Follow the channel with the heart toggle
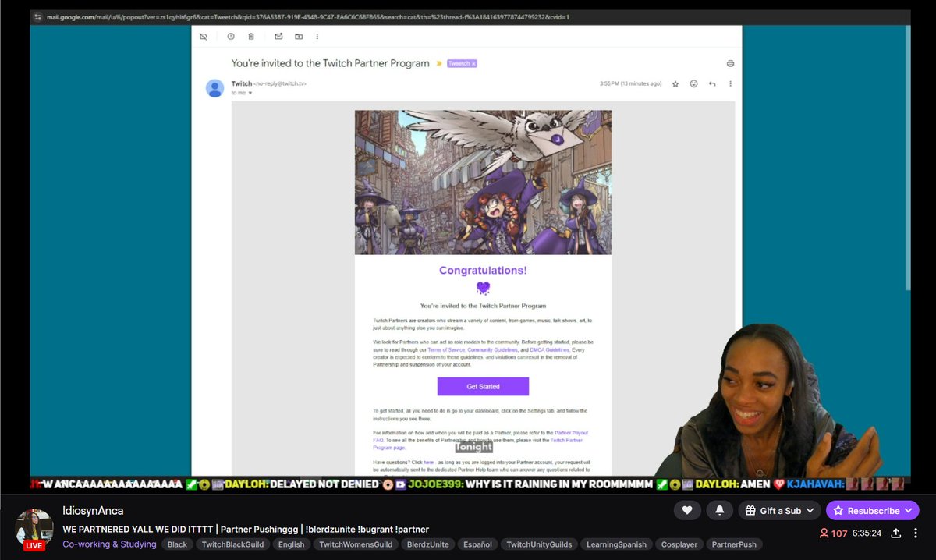The width and height of the screenshot is (936, 560). 687,510
